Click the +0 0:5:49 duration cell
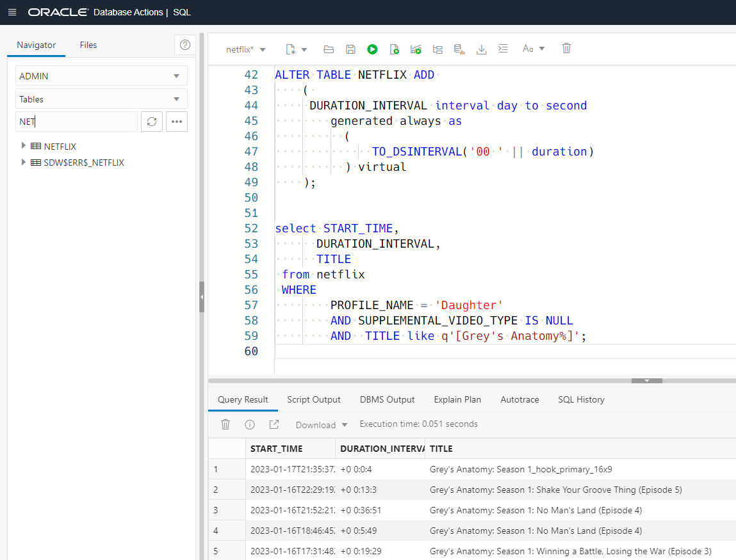Viewport: 736px width, 560px height. coord(380,531)
